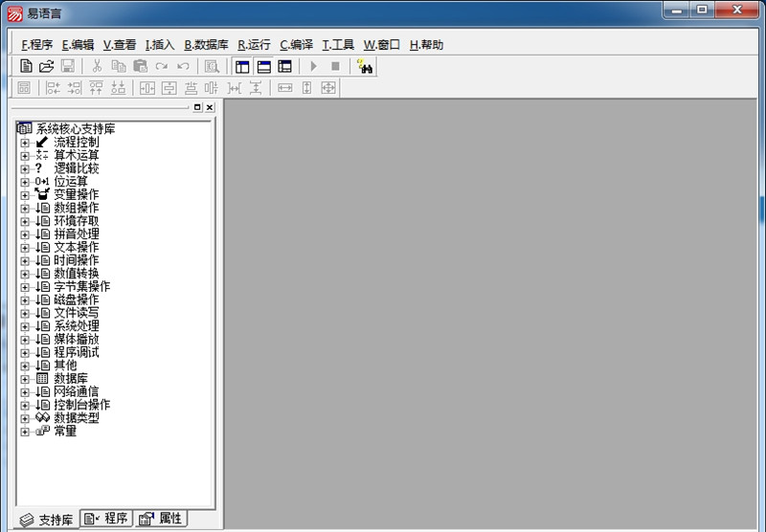766x532 pixels.
Task: Click the Paste clipboard icon
Action: [140, 66]
